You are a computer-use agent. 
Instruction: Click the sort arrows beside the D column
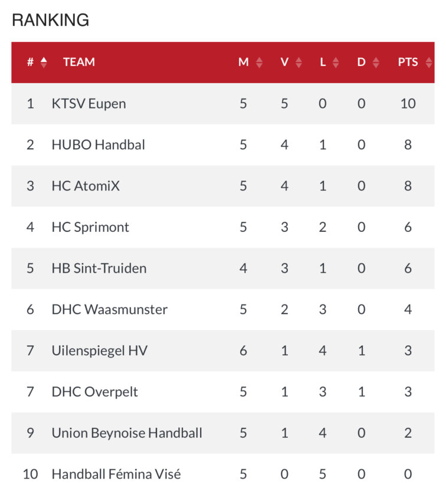pos(376,62)
